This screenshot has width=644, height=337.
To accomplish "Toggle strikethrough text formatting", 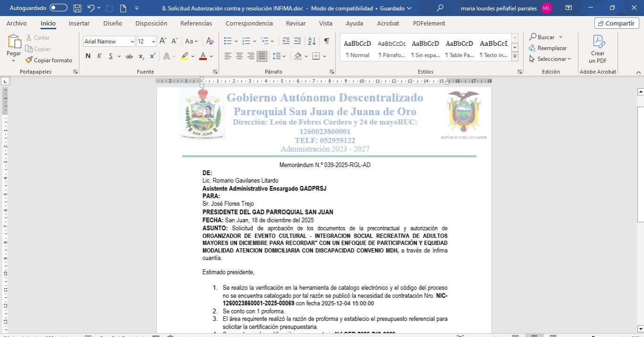I will (129, 56).
